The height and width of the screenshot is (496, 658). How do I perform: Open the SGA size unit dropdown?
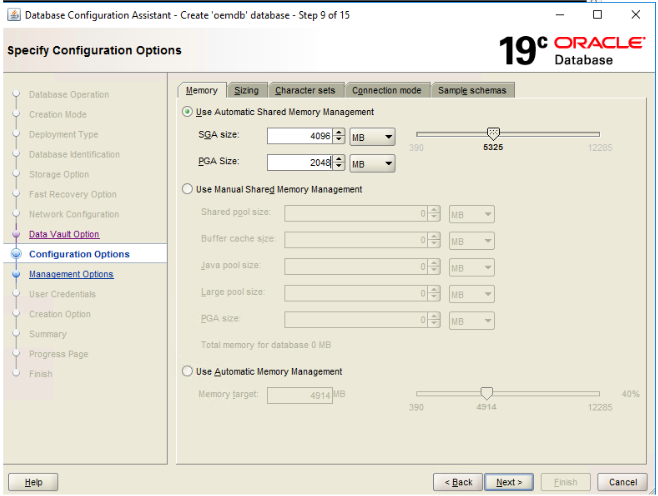point(372,137)
